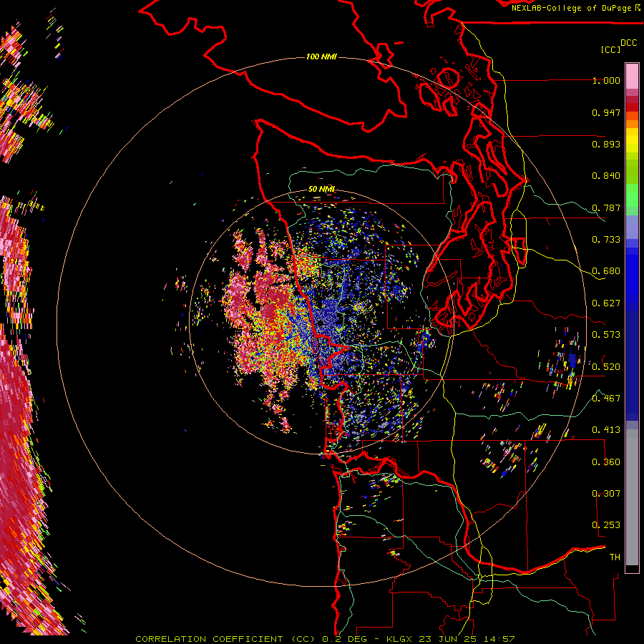644x644 pixels.
Task: Click the lavender swatch near 0.733
Action: 632,227
